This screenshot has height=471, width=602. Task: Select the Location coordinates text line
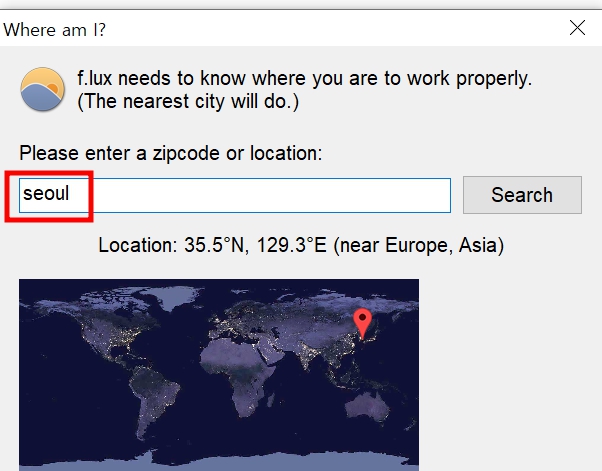tap(301, 245)
